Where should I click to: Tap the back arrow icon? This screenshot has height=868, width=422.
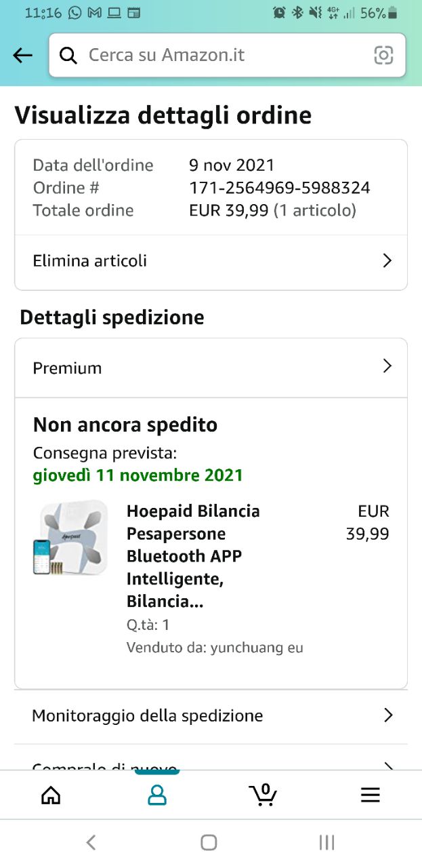click(x=23, y=56)
